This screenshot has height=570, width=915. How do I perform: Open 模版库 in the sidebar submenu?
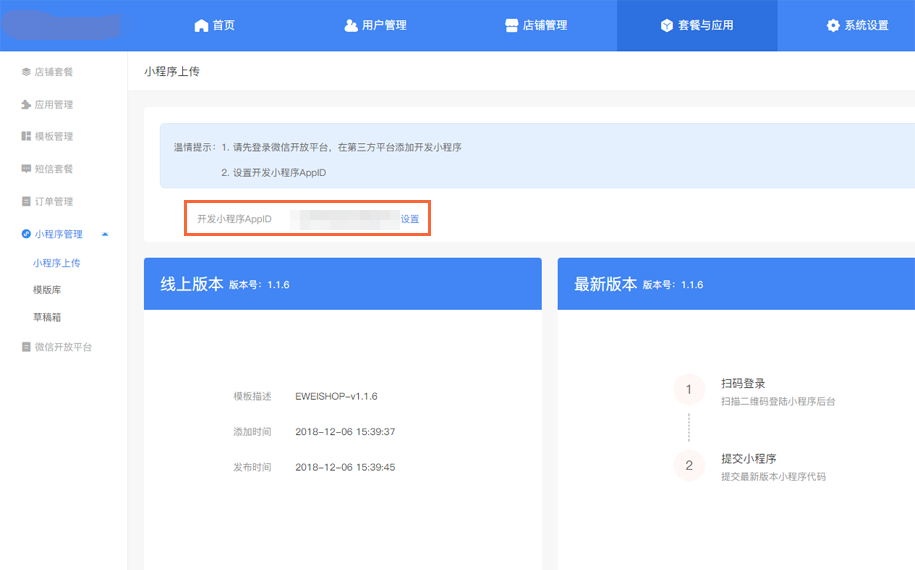pos(47,290)
